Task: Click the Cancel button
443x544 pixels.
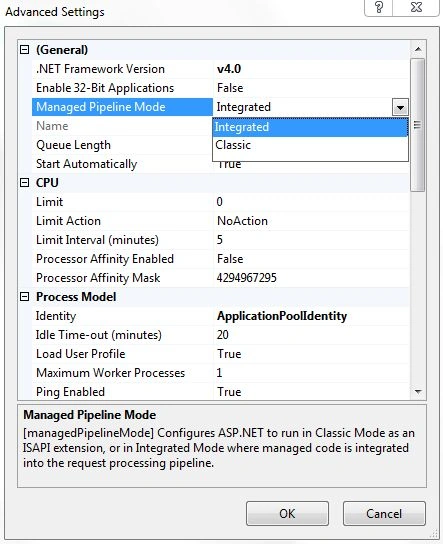Action: click(x=384, y=513)
